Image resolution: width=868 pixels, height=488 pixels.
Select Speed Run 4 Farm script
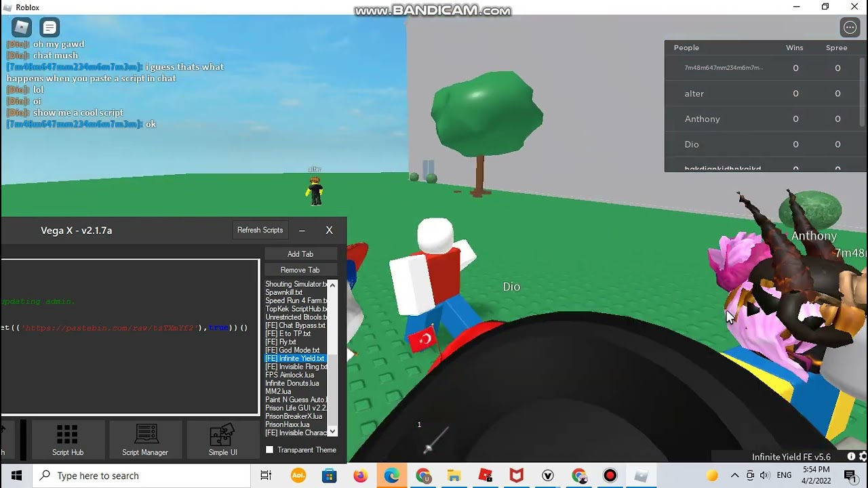click(296, 301)
